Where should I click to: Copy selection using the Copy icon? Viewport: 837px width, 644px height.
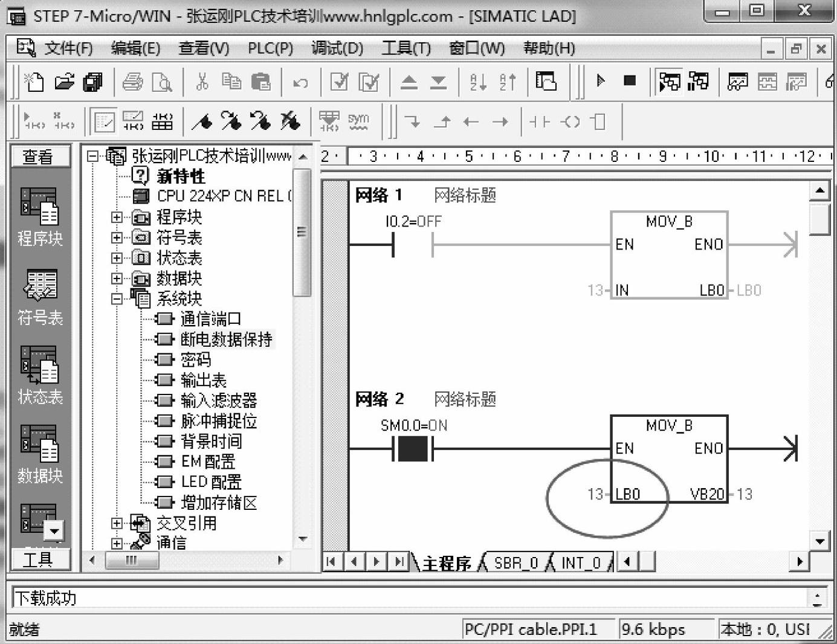point(231,82)
